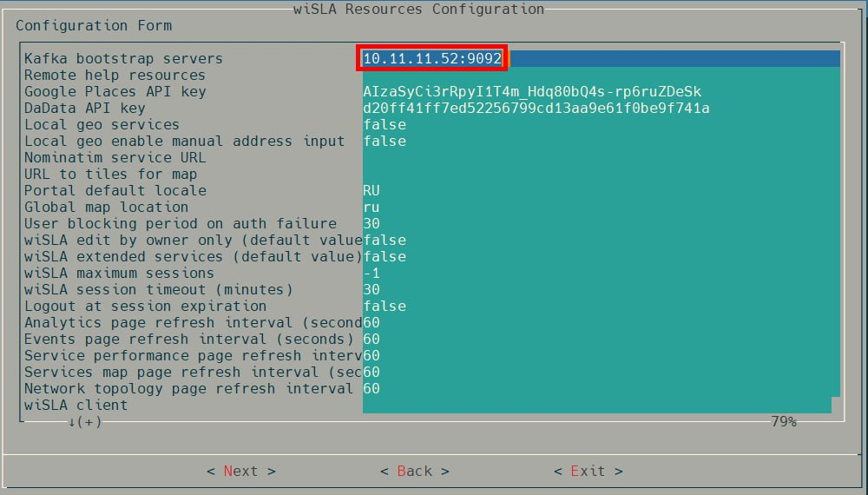The image size is (868, 495).
Task: Focus the wiSLA client value field
Action: point(597,406)
